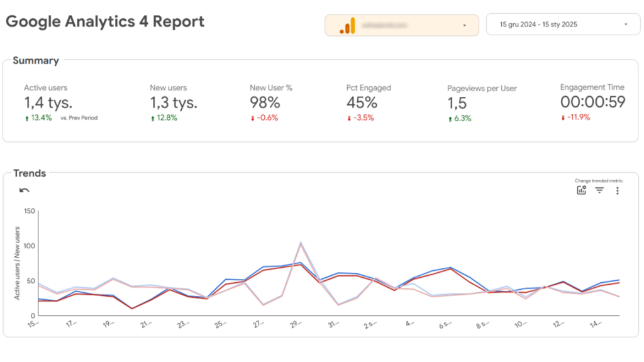
Task: Click the Engagement Time 00:00:59 value
Action: click(x=592, y=102)
